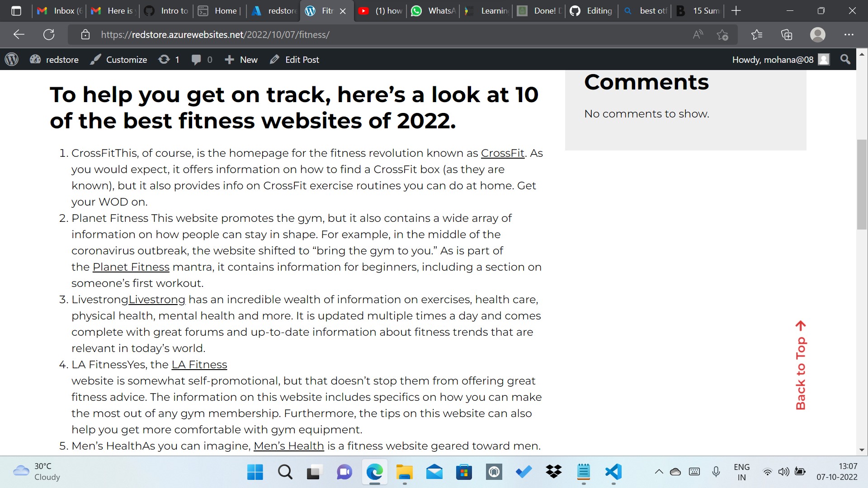868x488 pixels.
Task: Click the updates refresh icon
Action: point(164,59)
